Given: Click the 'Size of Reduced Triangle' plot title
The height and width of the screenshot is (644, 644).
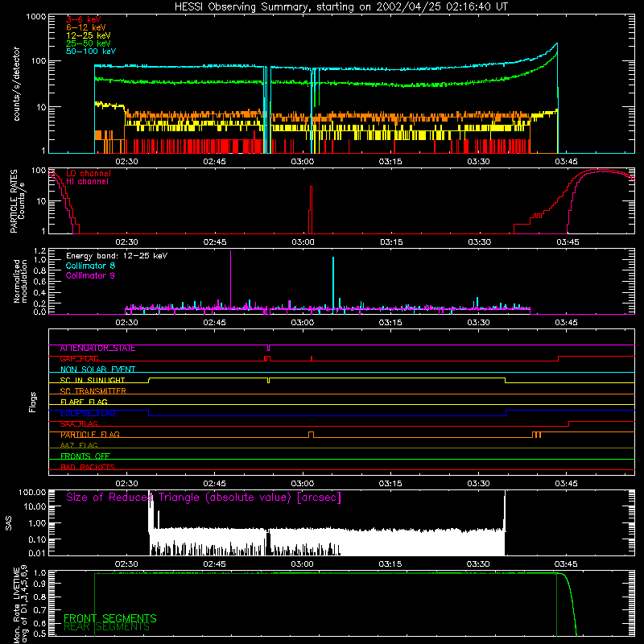Looking at the screenshot, I should click(204, 497).
